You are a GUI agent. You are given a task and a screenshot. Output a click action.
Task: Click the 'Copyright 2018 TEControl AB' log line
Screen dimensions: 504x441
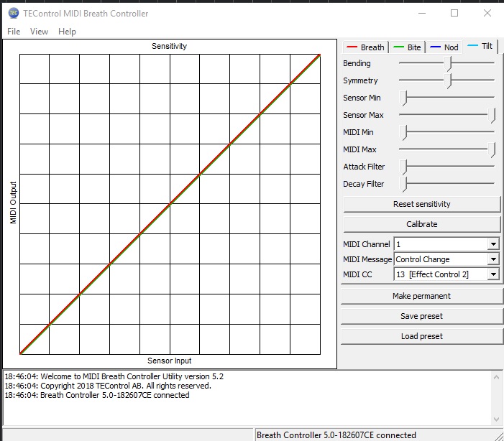tap(108, 386)
